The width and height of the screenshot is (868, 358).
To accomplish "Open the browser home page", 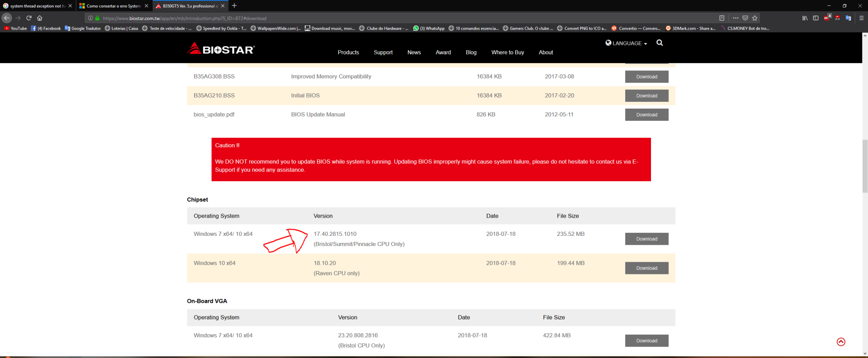I will pyautogui.click(x=40, y=18).
